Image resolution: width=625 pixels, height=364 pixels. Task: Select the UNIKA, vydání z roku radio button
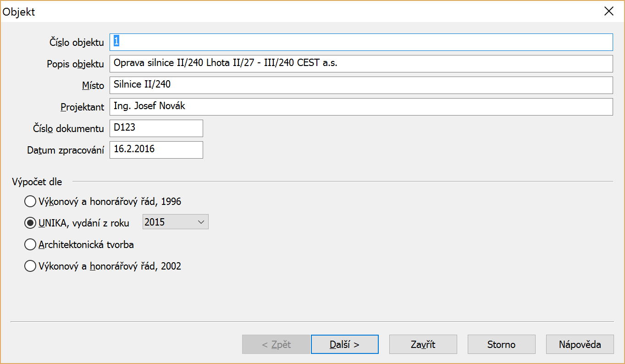pyautogui.click(x=30, y=223)
